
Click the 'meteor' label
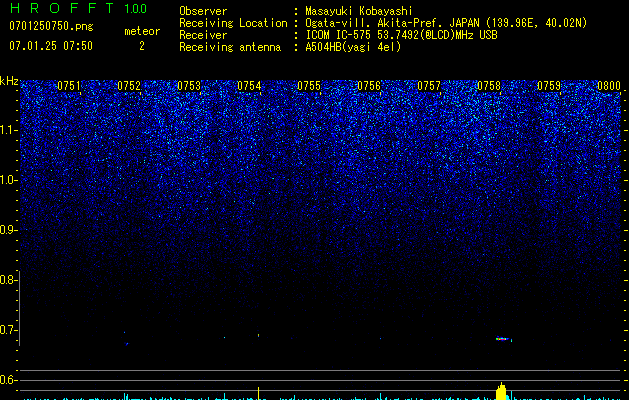(142, 31)
